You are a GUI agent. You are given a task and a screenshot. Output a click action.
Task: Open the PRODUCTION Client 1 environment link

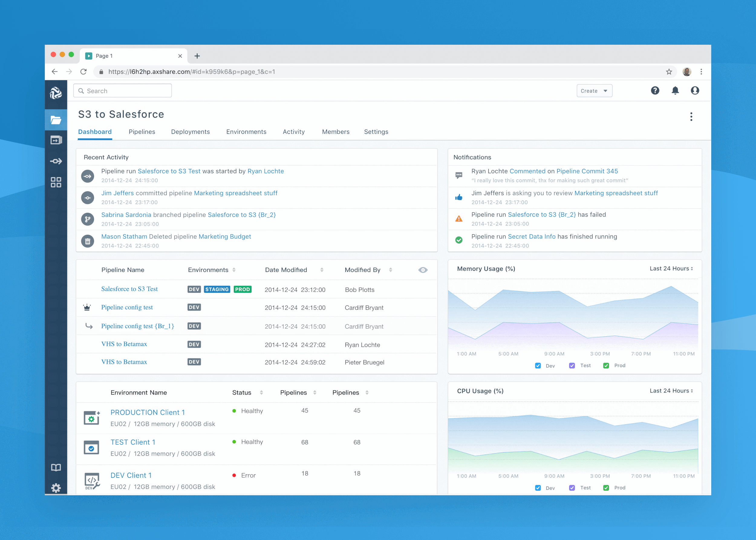pos(147,412)
